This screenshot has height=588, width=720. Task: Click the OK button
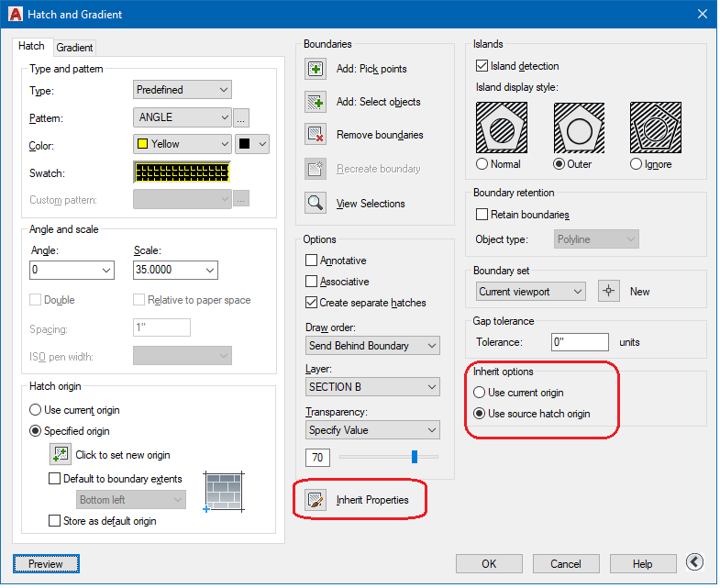point(489,563)
